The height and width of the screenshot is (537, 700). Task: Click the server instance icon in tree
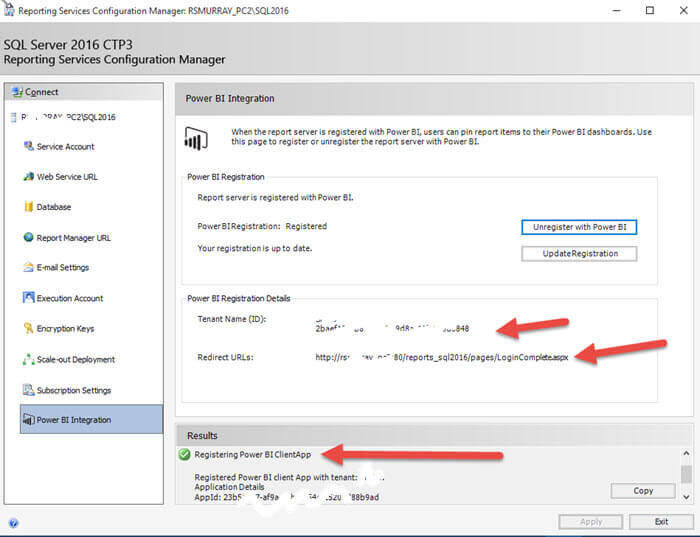pos(14,117)
